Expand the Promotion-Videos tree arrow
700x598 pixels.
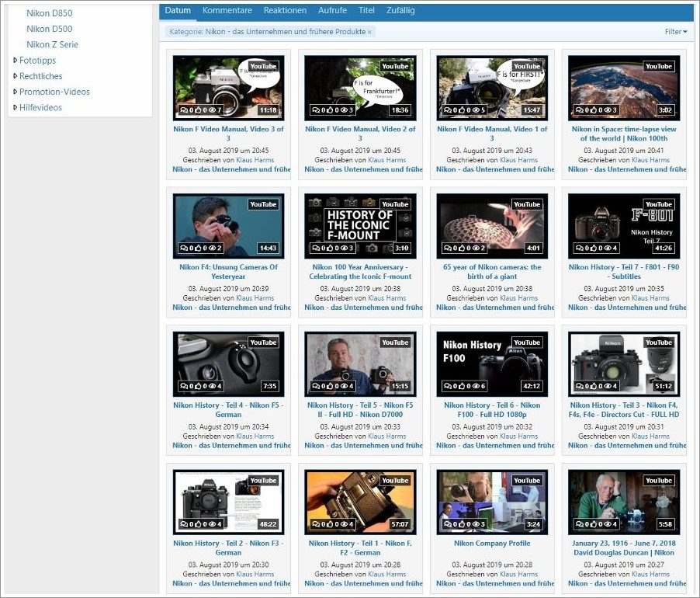[16, 91]
